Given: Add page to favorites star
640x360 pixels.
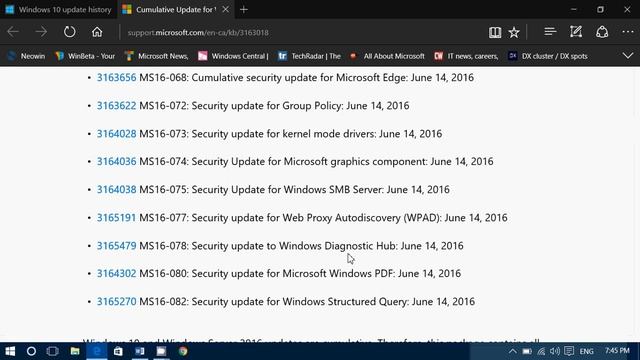Looking at the screenshot, I should [x=514, y=32].
